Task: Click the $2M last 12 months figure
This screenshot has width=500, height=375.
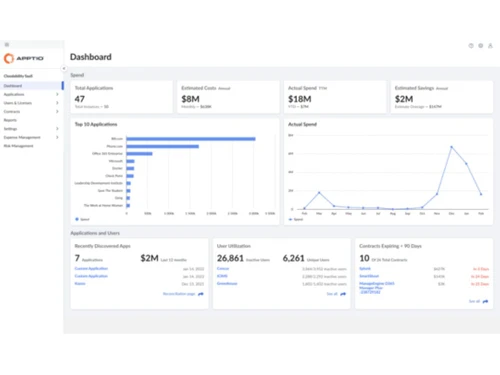Action: [x=149, y=258]
